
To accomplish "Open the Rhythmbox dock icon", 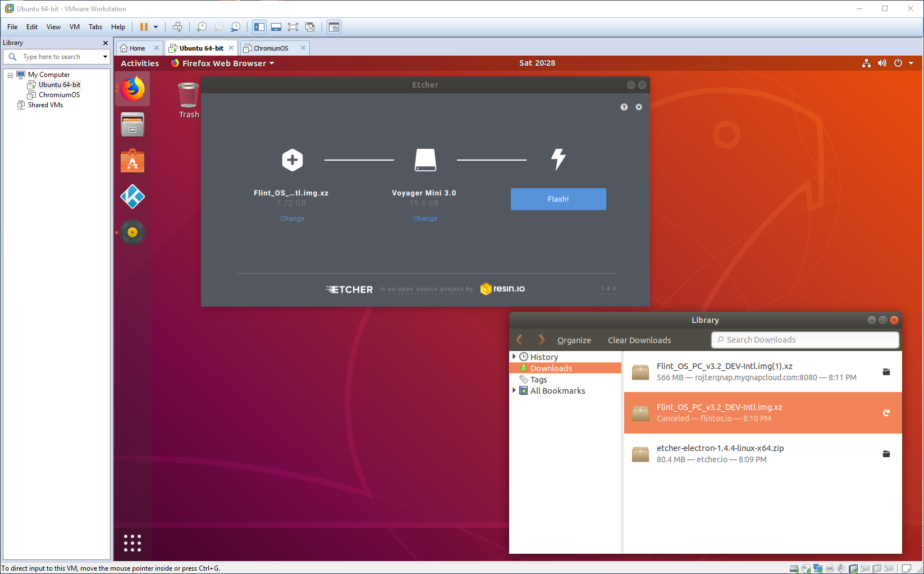I will (x=132, y=232).
